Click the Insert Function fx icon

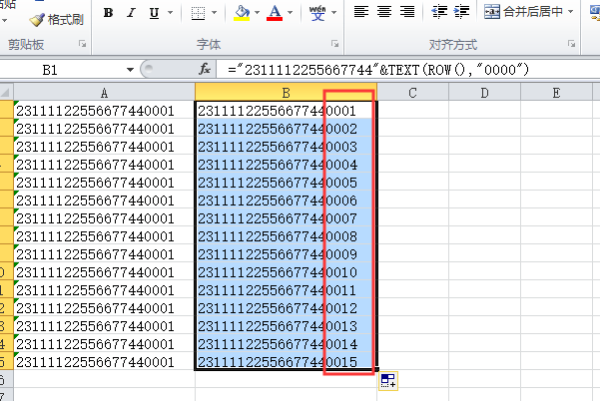205,70
